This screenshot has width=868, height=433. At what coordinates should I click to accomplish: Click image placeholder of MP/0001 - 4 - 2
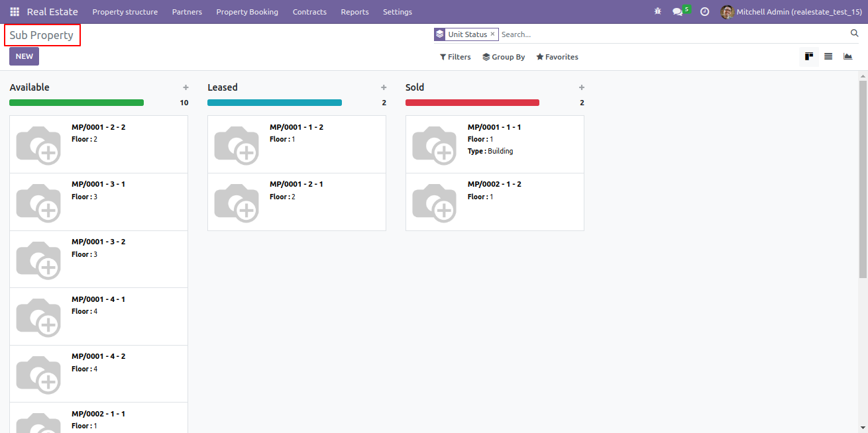tap(38, 374)
